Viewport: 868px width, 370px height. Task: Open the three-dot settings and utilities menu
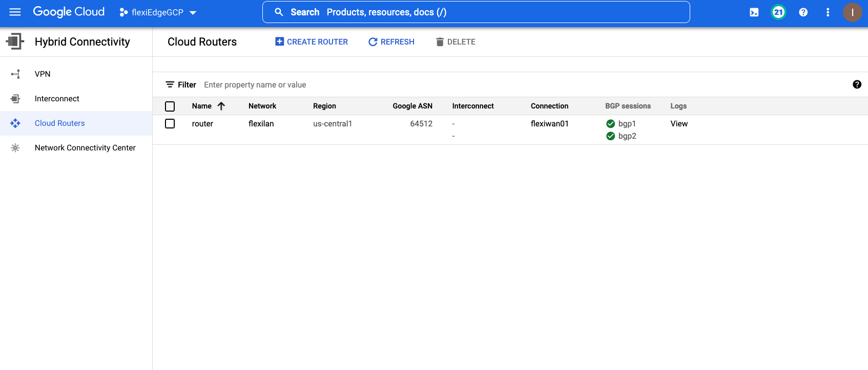pos(828,12)
